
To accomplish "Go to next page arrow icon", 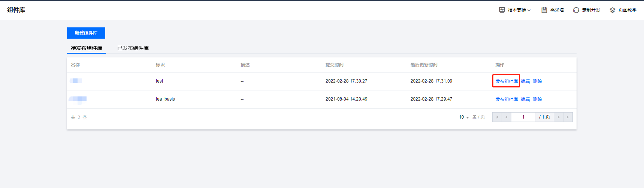I will pos(559,117).
